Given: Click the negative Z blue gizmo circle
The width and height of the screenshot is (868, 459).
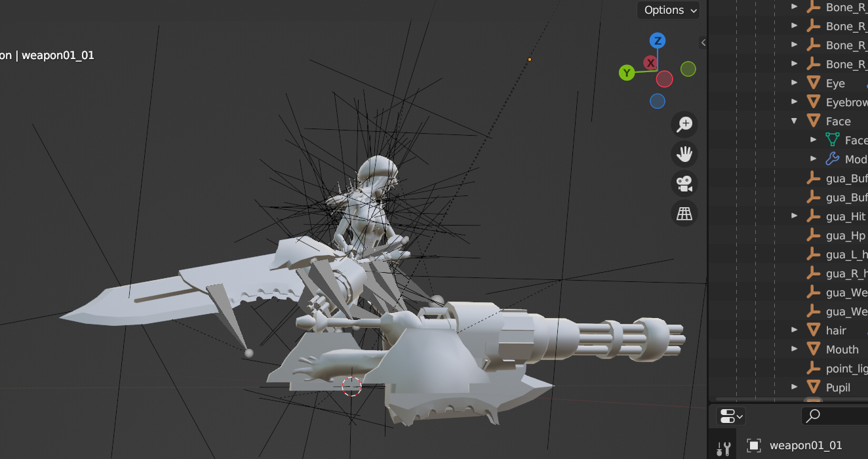Looking at the screenshot, I should (658, 101).
